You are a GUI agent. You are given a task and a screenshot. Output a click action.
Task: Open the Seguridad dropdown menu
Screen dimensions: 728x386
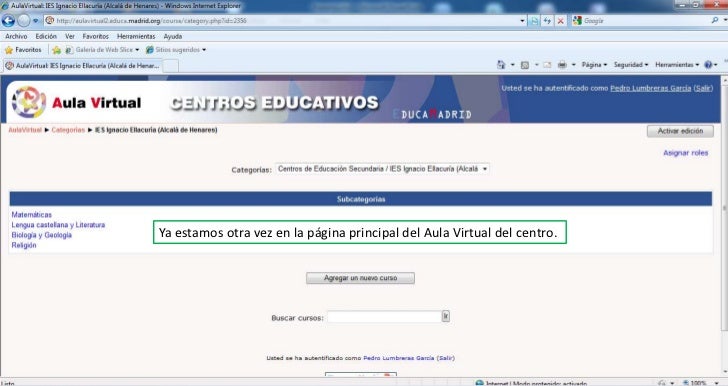631,65
